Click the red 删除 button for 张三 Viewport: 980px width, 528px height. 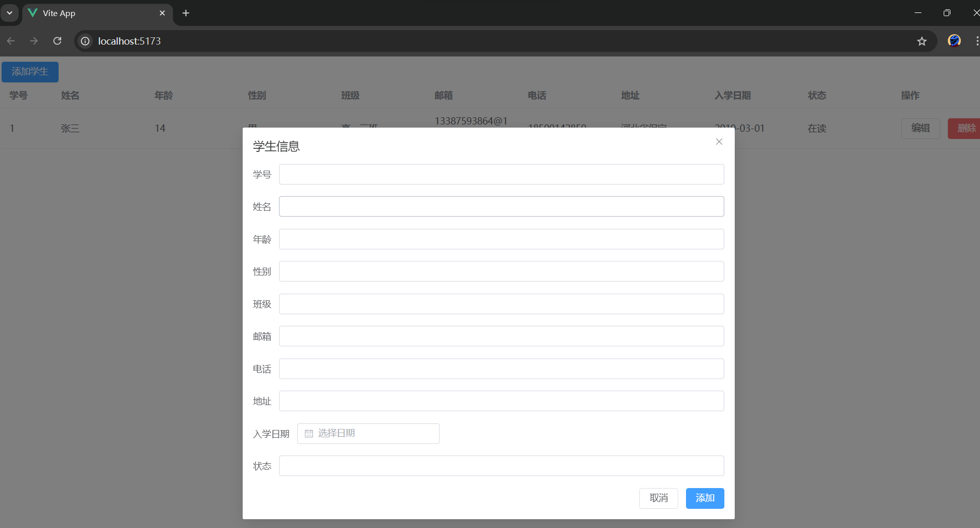965,128
